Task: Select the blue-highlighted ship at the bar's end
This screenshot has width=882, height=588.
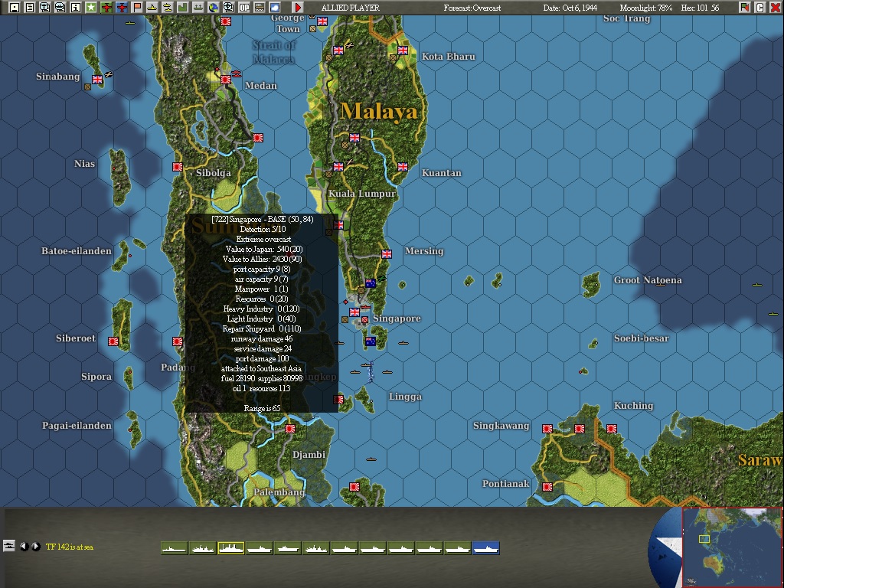Action: 485,547
